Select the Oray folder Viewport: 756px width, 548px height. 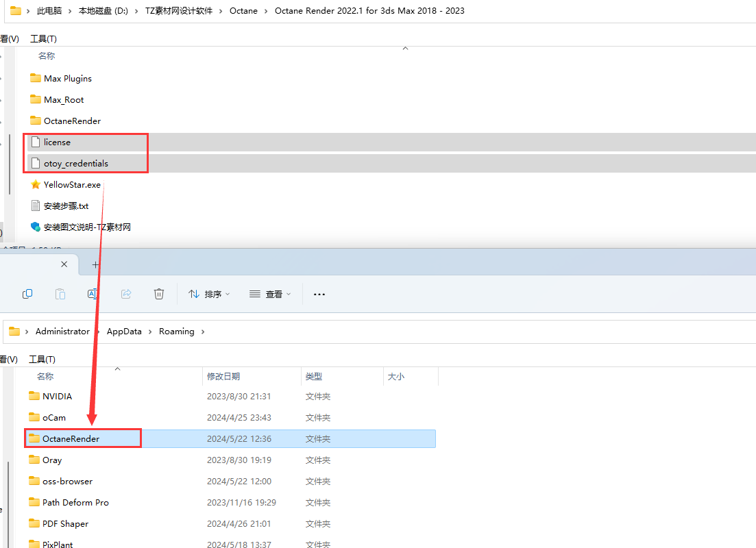(x=45, y=460)
